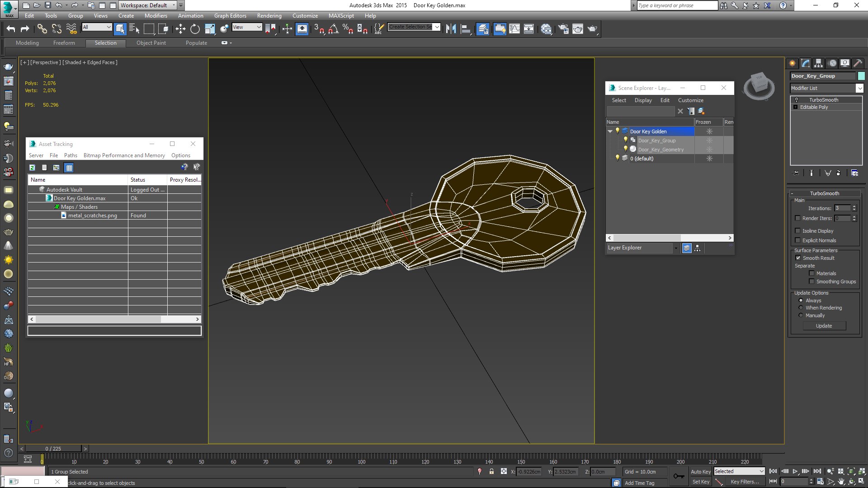Image resolution: width=868 pixels, height=488 pixels.
Task: Open the Display menu in Scene Explorer
Action: pos(643,100)
